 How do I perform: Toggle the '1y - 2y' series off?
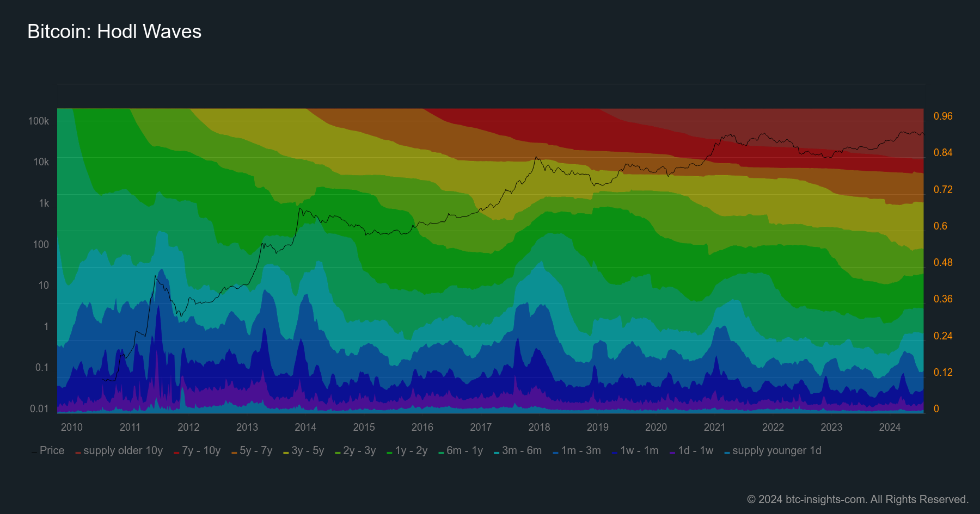[412, 450]
